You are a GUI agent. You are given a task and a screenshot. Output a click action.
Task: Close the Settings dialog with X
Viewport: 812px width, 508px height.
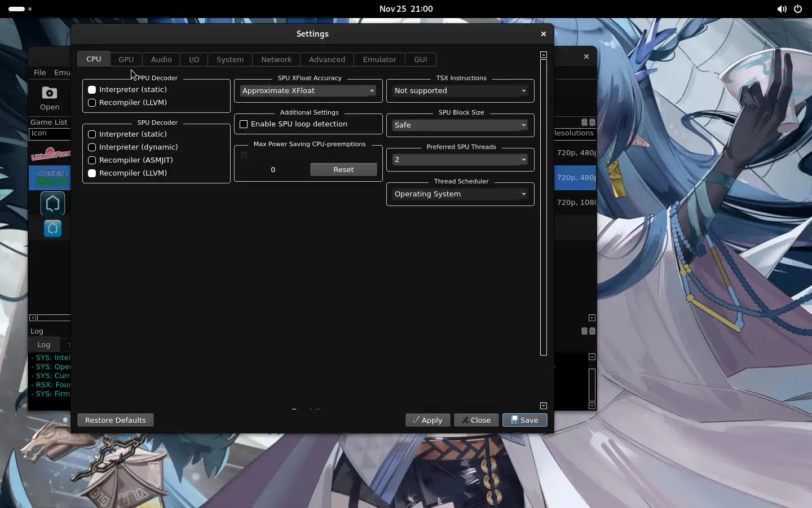tap(544, 34)
